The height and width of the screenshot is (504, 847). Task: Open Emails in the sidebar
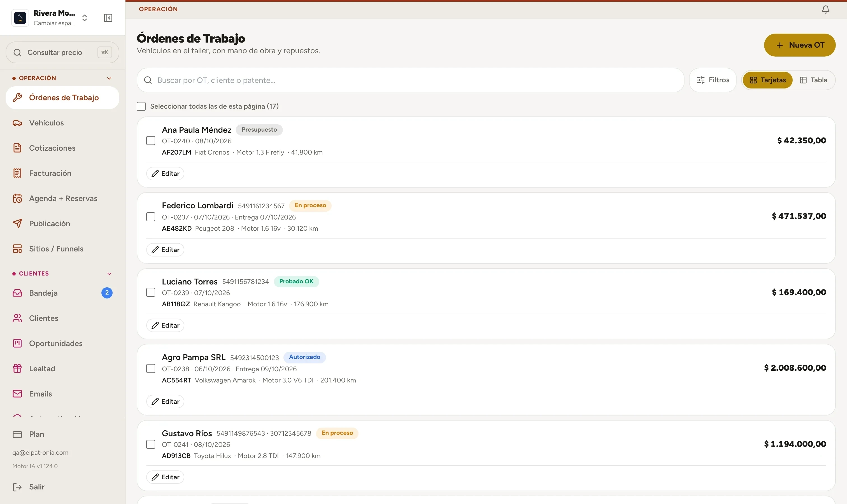(x=62, y=394)
